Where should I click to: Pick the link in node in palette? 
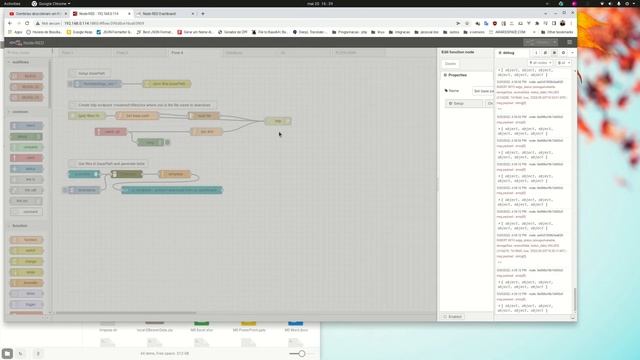click(27, 180)
